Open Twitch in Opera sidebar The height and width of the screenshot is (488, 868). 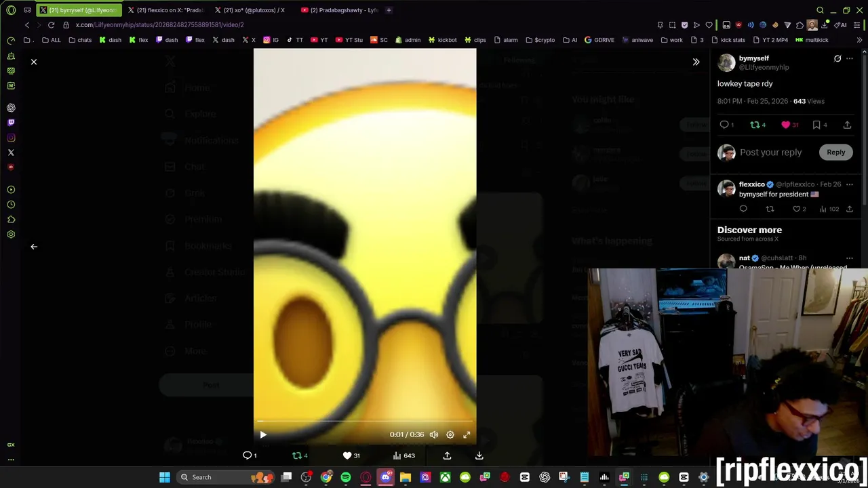(11, 123)
